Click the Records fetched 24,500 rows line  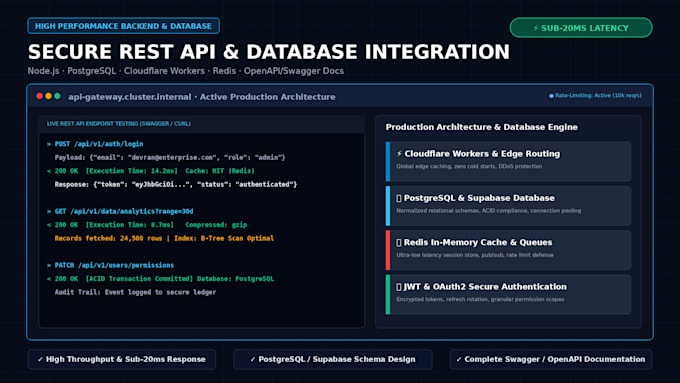164,238
